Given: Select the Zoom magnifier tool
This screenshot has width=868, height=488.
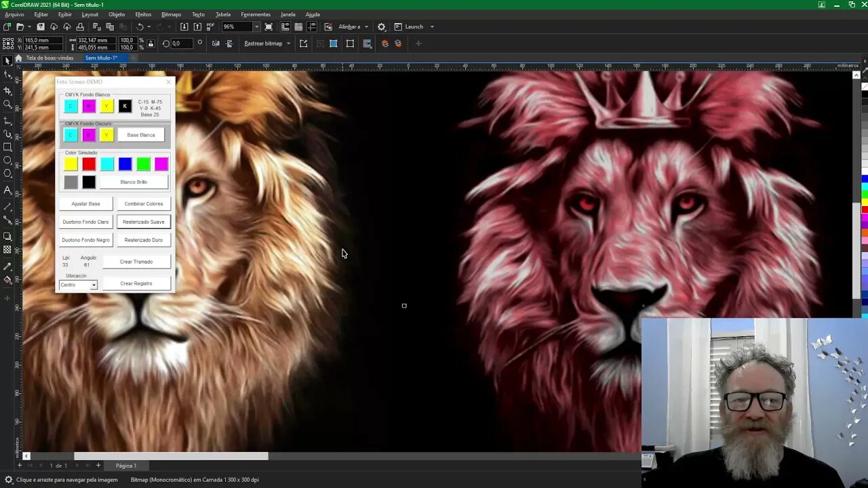Looking at the screenshot, I should [7, 104].
